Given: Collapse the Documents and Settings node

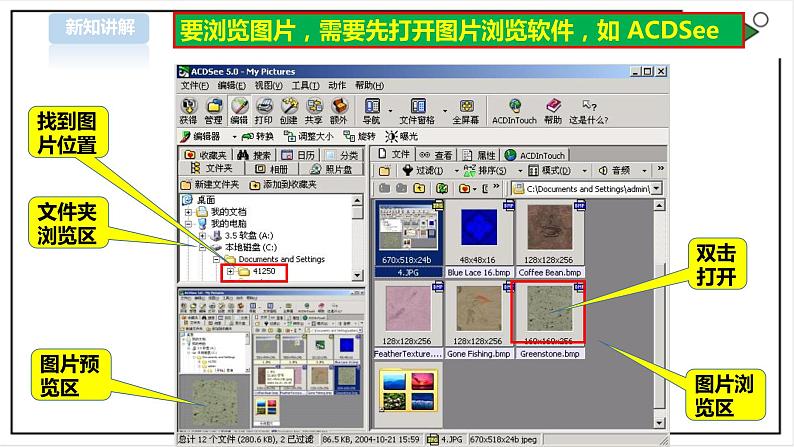Looking at the screenshot, I should (216, 259).
